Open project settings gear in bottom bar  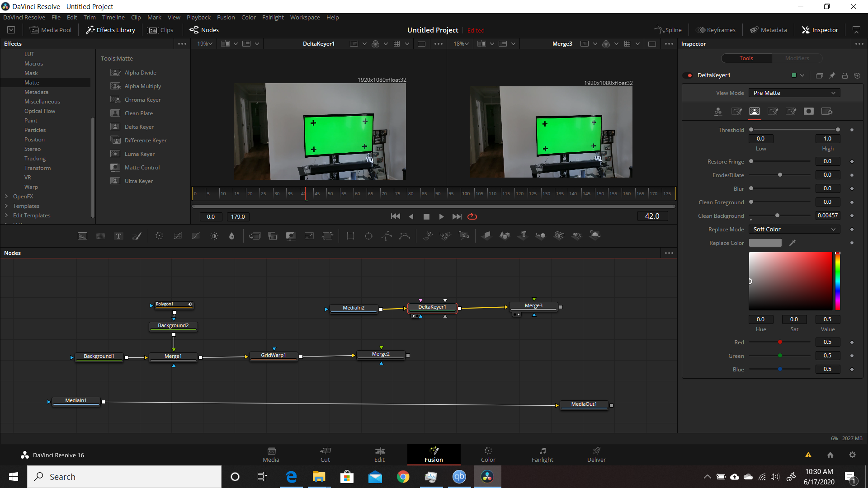pyautogui.click(x=852, y=455)
